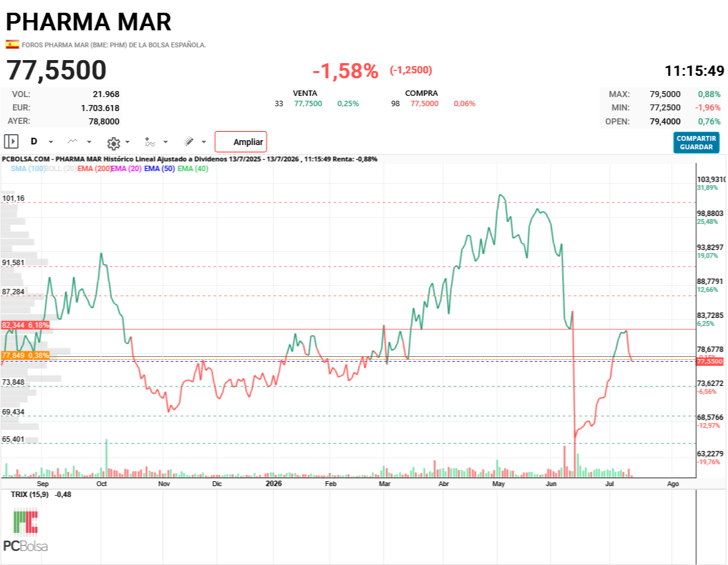Expand the chart type dropdown arrow
This screenshot has height=565, width=728.
[89, 142]
